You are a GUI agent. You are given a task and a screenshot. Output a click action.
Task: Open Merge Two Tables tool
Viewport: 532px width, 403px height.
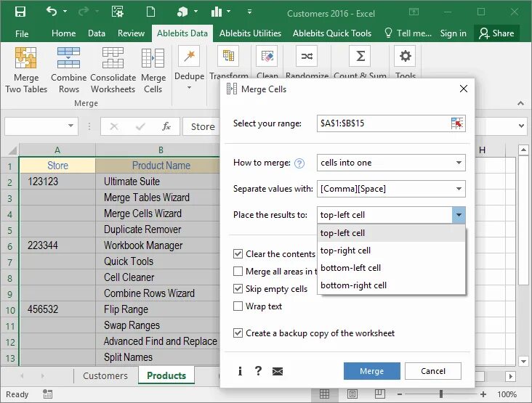[x=26, y=70]
